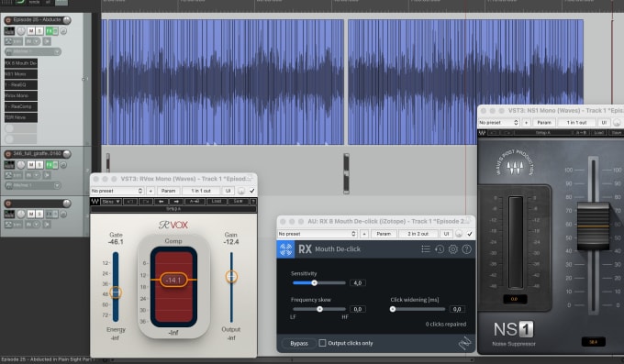Click record arm on 346_full_giraffe track
Image resolution: width=624 pixels, height=364 pixels.
pos(8,153)
